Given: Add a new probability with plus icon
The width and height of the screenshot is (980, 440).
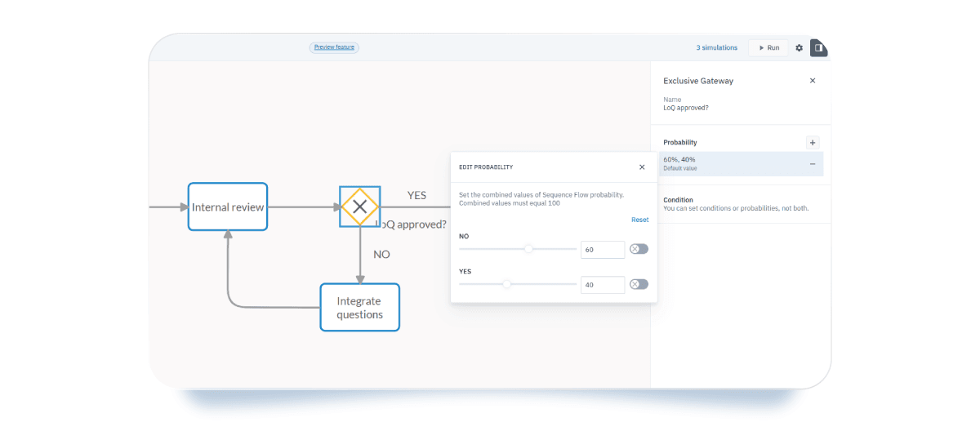Looking at the screenshot, I should (x=812, y=143).
